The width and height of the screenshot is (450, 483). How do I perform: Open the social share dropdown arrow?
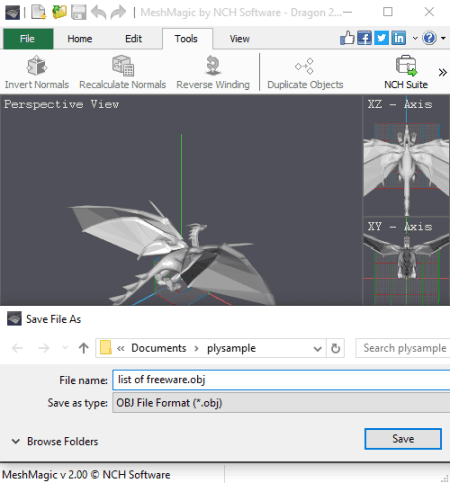415,38
